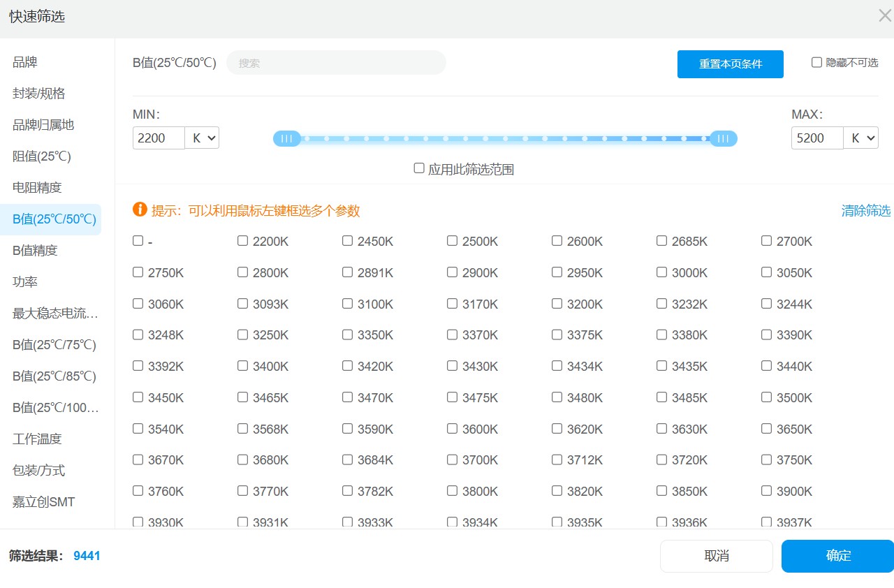Screen dimensions: 894x588
Task: Check the 3500K checkbox
Action: point(766,397)
